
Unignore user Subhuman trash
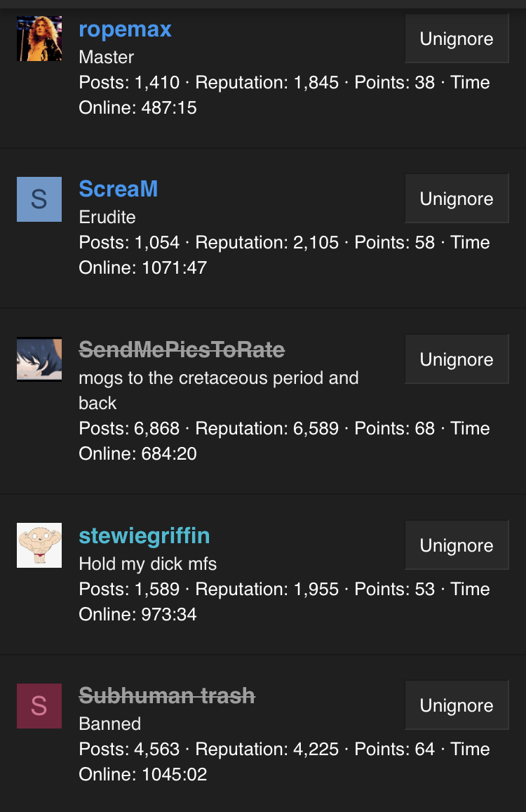457,705
